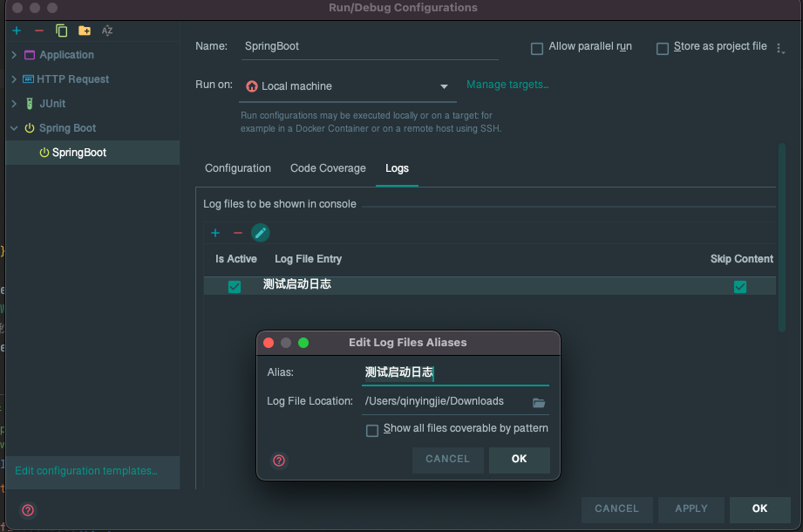This screenshot has height=532, width=803.
Task: Open help in Edit Log Files Aliases dialog
Action: tap(279, 460)
